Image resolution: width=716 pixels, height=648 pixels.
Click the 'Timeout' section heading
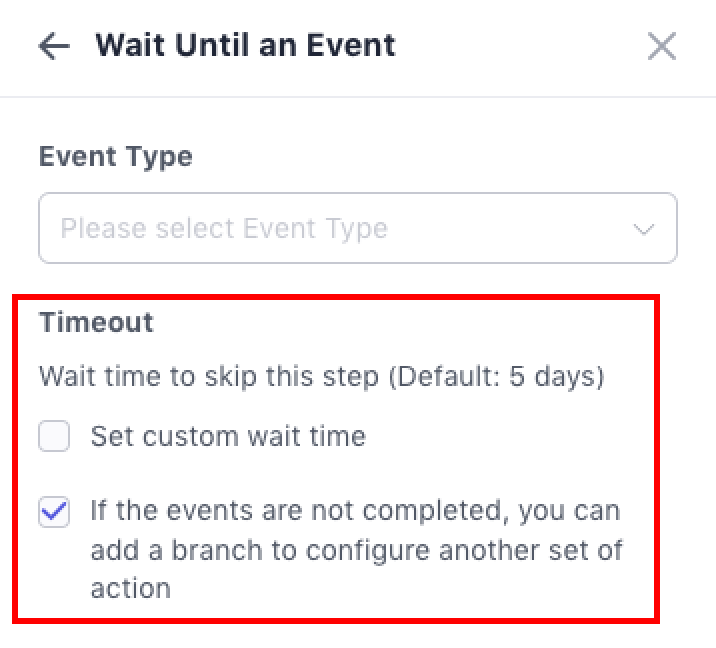96,322
